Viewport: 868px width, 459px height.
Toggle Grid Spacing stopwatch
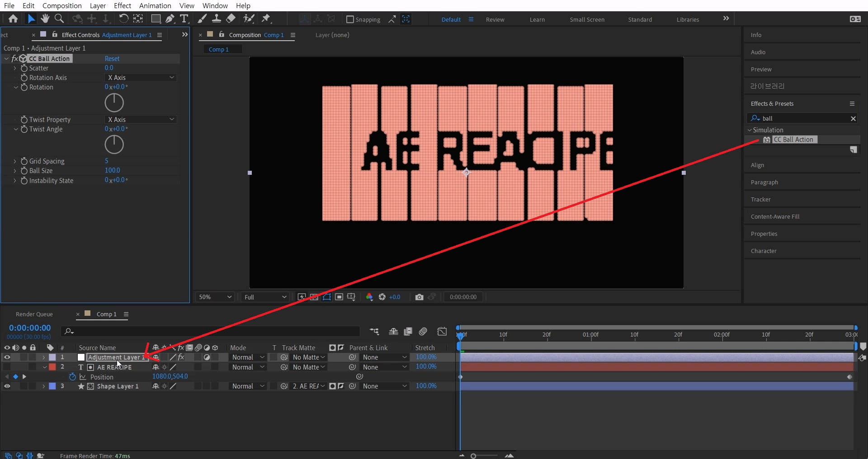coord(24,161)
